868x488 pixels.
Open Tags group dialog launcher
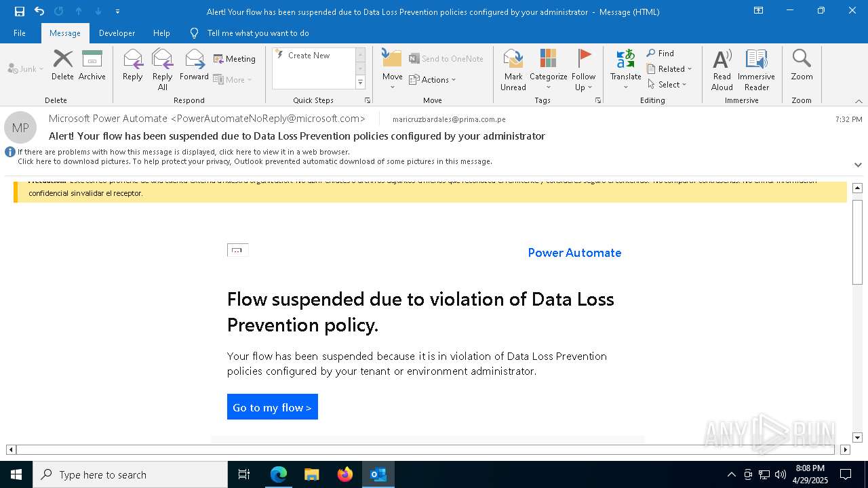pos(598,100)
